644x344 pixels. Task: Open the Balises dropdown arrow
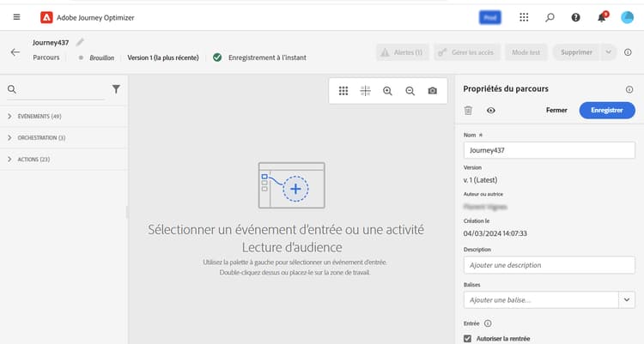(627, 300)
